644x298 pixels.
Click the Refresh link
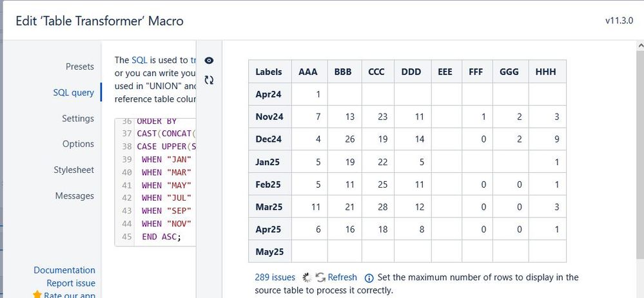point(342,277)
